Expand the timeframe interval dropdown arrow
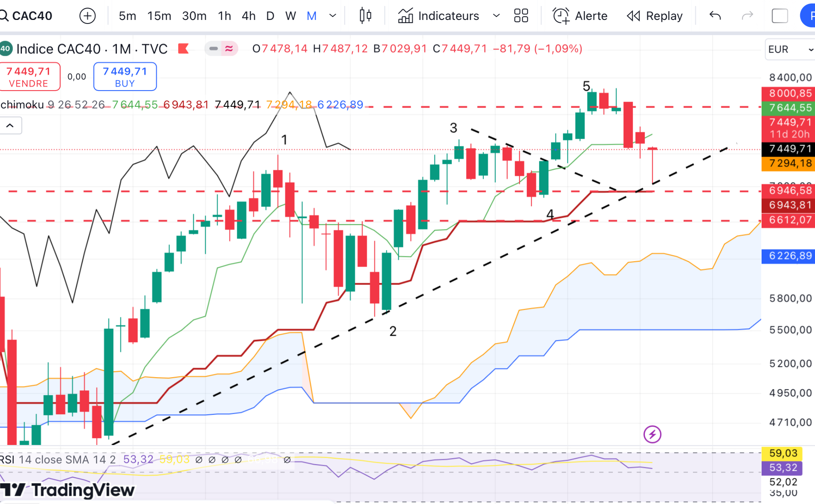Screen dimensions: 815x504 (333, 16)
